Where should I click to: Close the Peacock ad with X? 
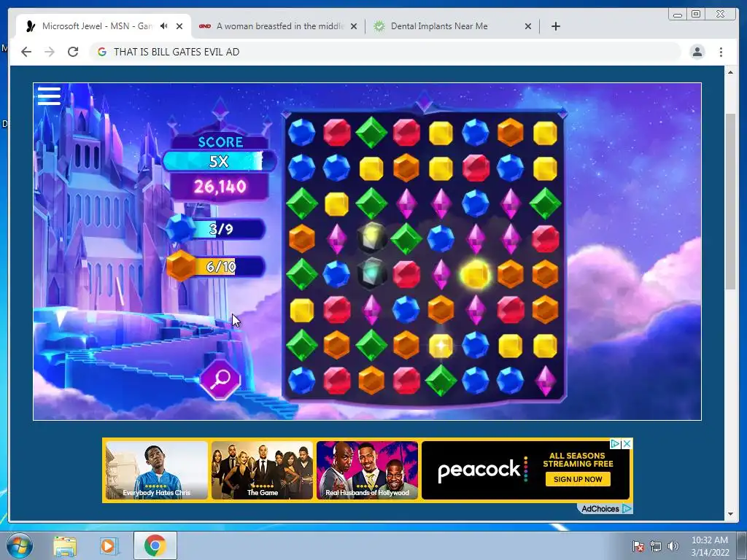(627, 443)
